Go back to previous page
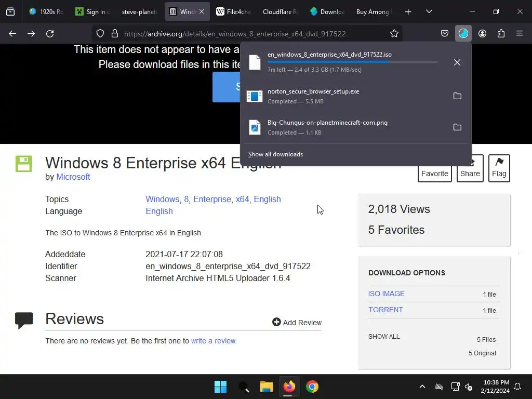Screen dimensions: 532x399 (x=12, y=34)
